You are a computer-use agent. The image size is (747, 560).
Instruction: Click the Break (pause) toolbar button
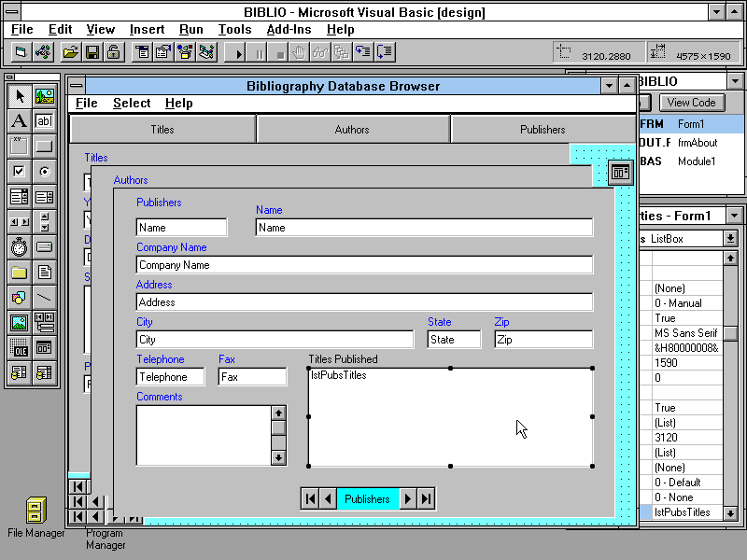[x=258, y=52]
